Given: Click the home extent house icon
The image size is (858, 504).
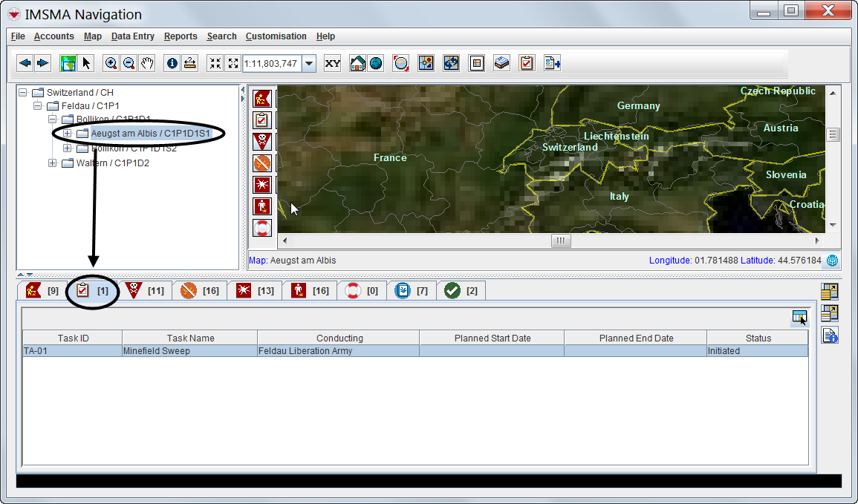Looking at the screenshot, I should 357,63.
